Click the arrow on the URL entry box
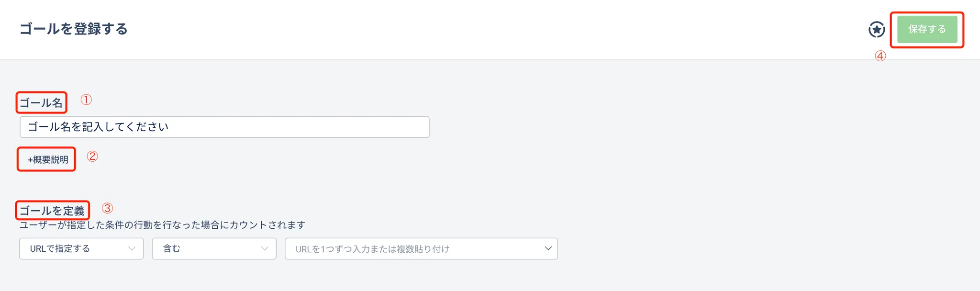980x291 pixels. pos(548,248)
